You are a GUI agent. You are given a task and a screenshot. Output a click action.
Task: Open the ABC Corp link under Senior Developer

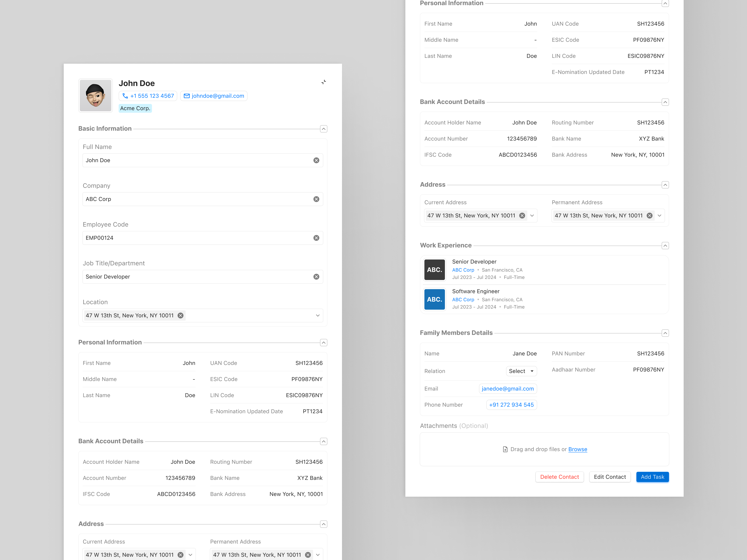(463, 270)
